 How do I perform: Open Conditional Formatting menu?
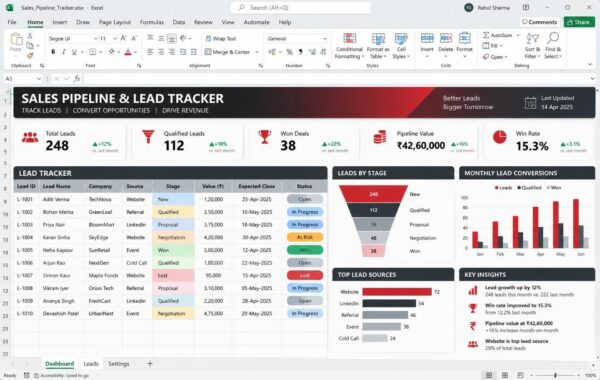click(349, 46)
